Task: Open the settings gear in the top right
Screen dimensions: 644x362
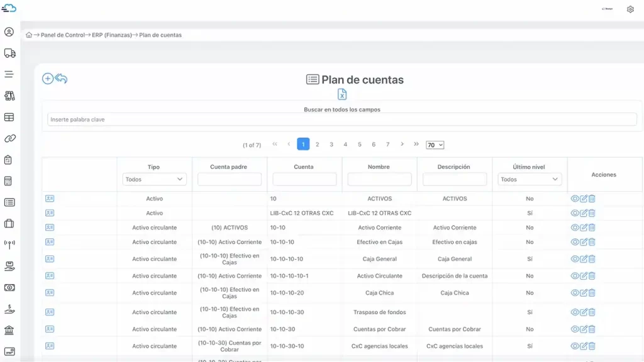Action: click(x=630, y=9)
